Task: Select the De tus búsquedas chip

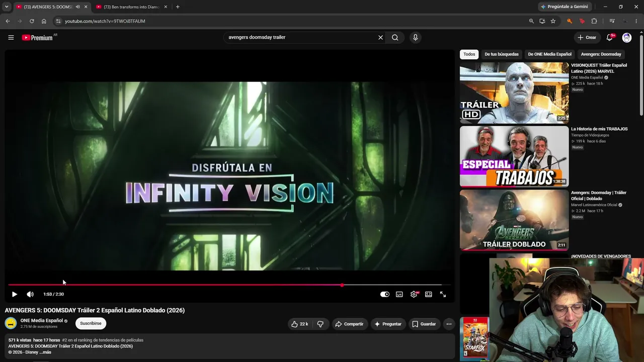Action: (501, 54)
